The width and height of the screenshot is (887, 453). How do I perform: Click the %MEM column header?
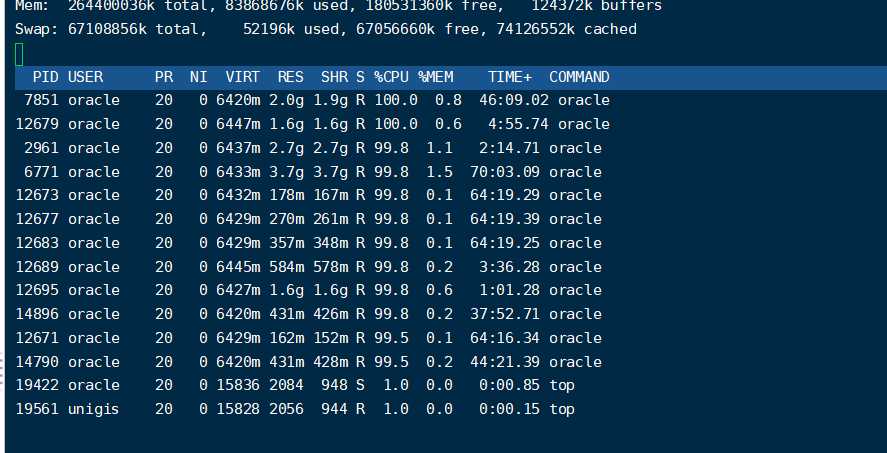click(436, 77)
